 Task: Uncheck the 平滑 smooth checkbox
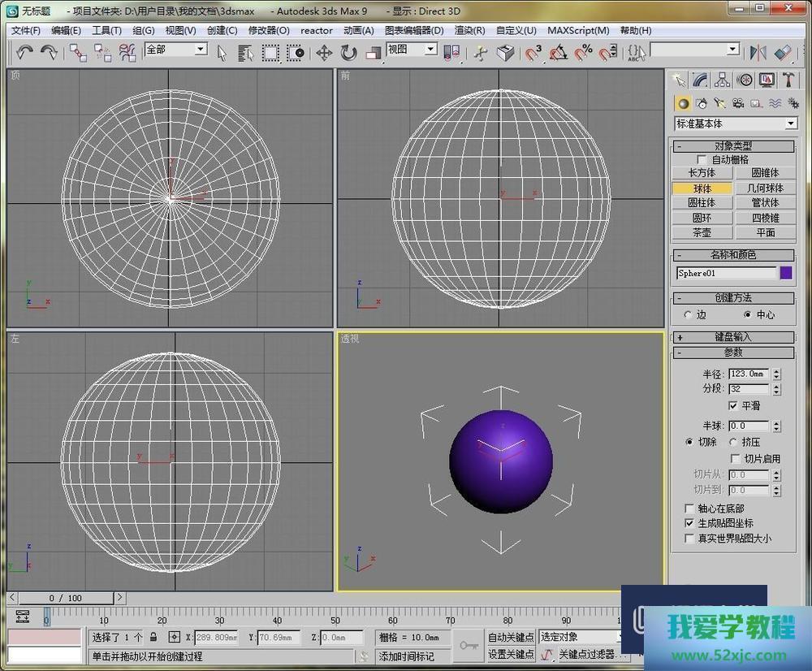pos(733,405)
